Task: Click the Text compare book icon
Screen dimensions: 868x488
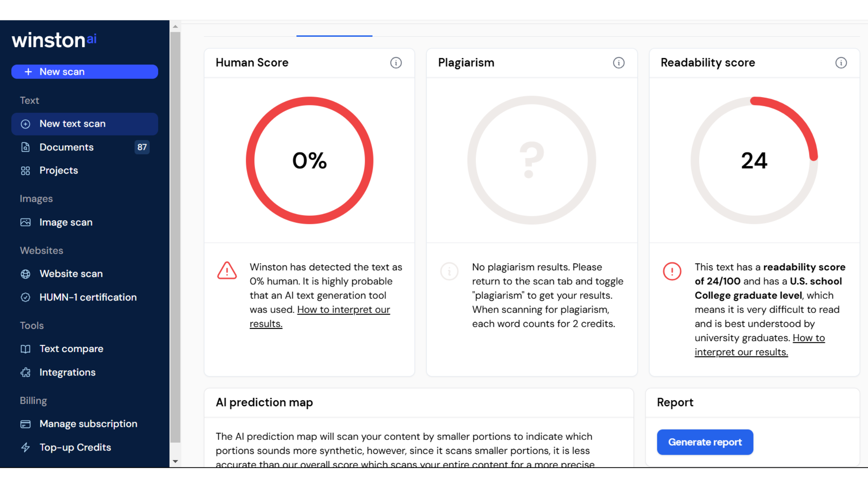Action: pos(26,349)
